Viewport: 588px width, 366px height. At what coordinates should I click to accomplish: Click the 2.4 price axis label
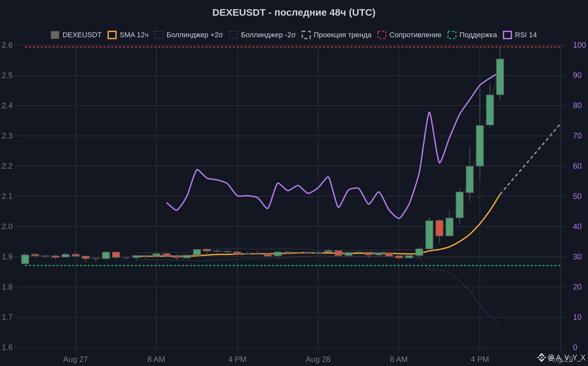7,106
